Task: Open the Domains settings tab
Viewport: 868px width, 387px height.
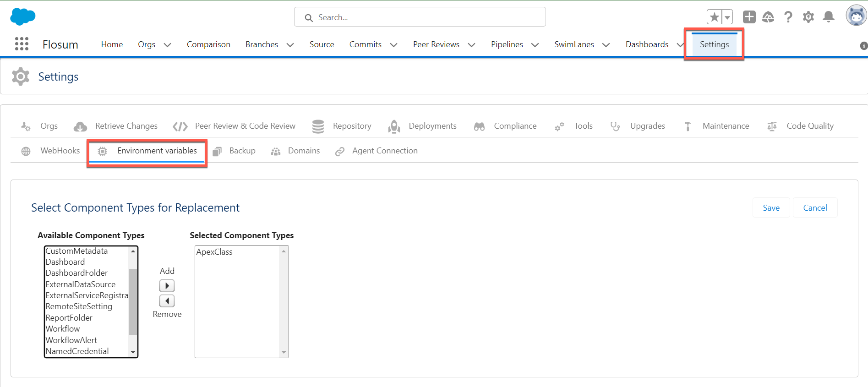Action: tap(295, 151)
